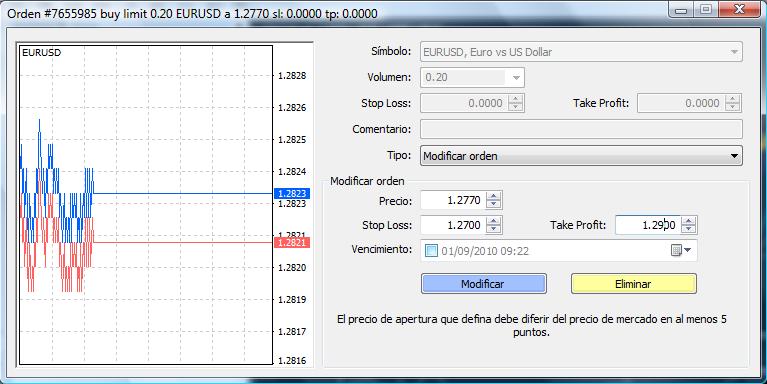
Task: Raise Stop Loss 1.2700 with up arrow
Action: tap(494, 221)
